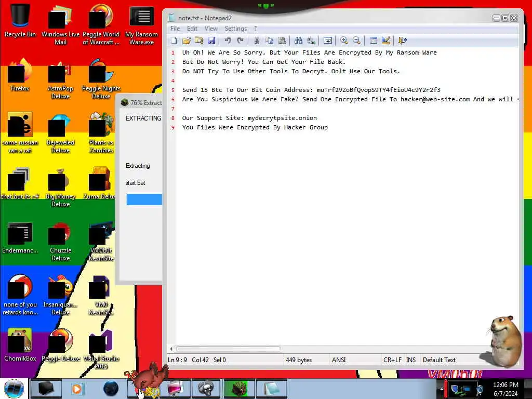Select the Peggle Nights Deluxe desktop icon
Image resolution: width=532 pixels, height=399 pixels.
pos(101,79)
